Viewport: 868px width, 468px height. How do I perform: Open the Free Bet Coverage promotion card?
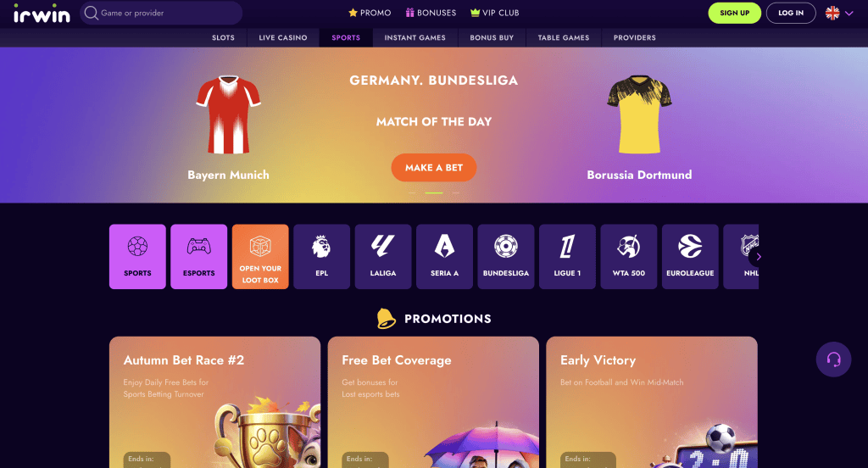(x=433, y=402)
